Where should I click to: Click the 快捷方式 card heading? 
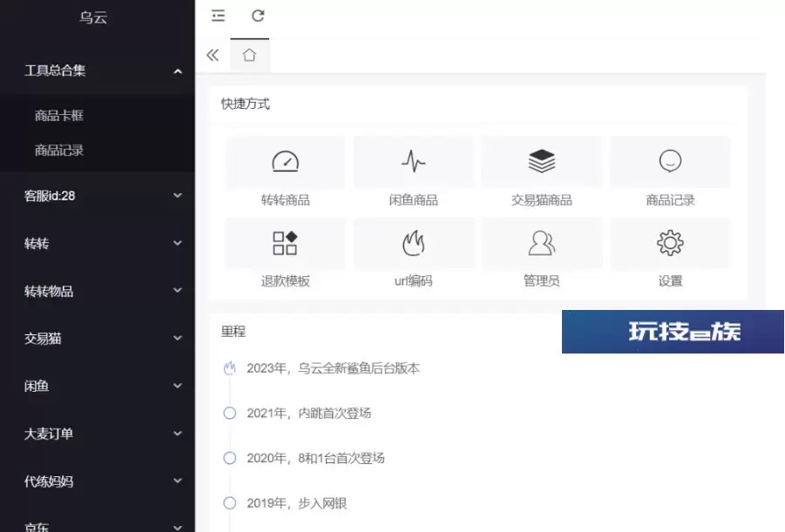tap(246, 104)
